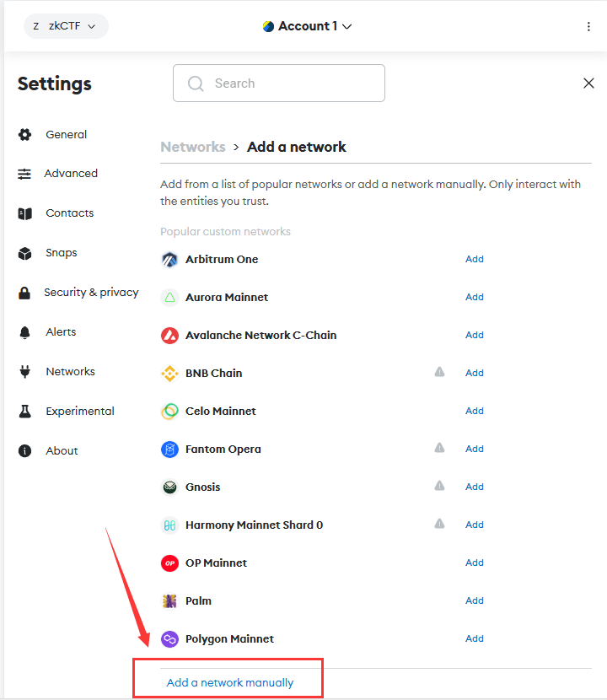The height and width of the screenshot is (700, 607).
Task: Click the BNB Chain warning triangle
Action: tap(439, 371)
